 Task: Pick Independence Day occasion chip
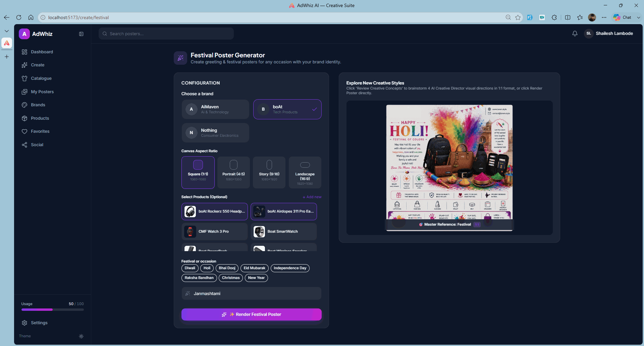(290, 268)
